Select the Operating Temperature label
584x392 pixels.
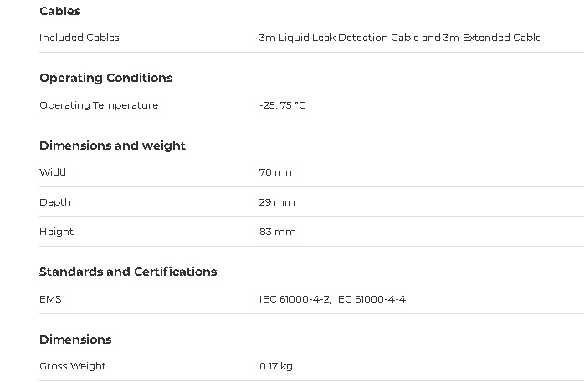coord(99,105)
